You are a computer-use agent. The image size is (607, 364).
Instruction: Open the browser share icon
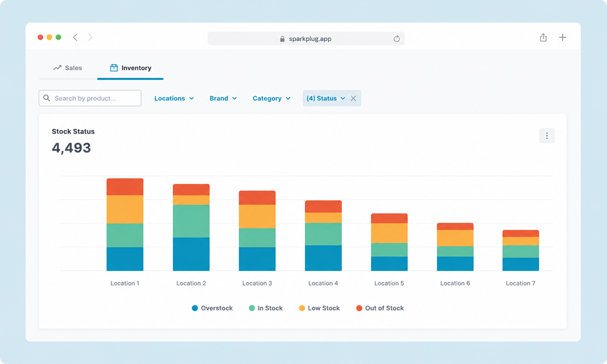[543, 37]
